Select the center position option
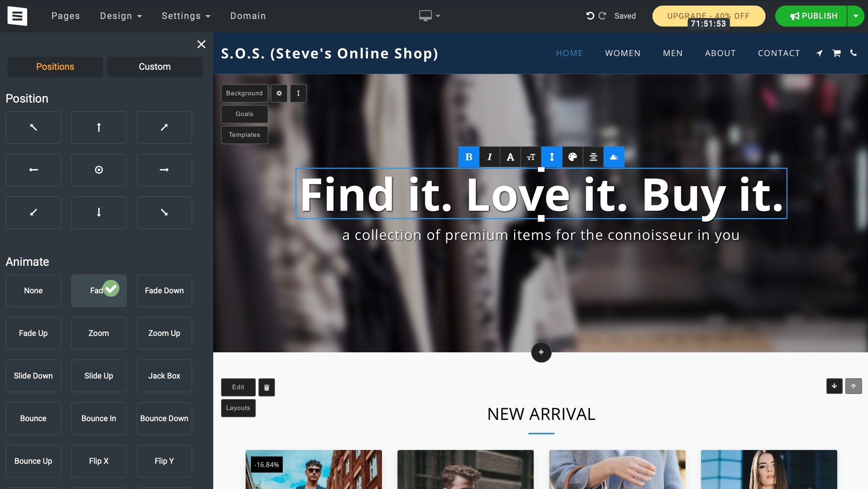The width and height of the screenshot is (868, 489). pyautogui.click(x=99, y=170)
